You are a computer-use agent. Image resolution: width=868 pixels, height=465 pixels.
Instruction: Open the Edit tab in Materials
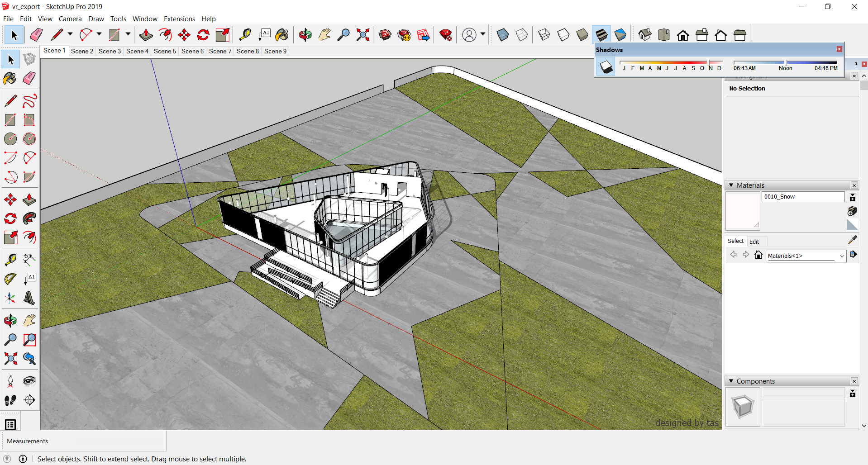click(754, 242)
